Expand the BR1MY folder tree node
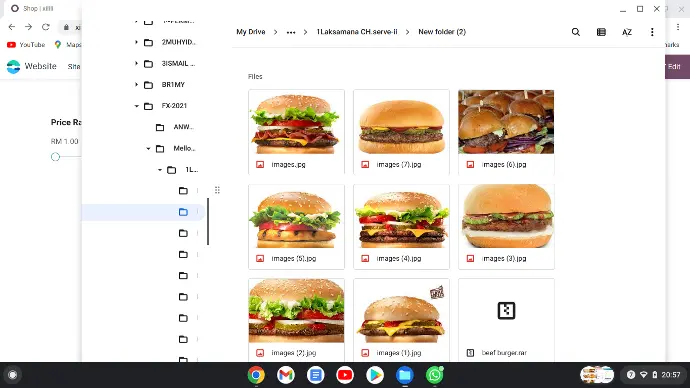Viewport: 690px width, 388px height. point(136,84)
